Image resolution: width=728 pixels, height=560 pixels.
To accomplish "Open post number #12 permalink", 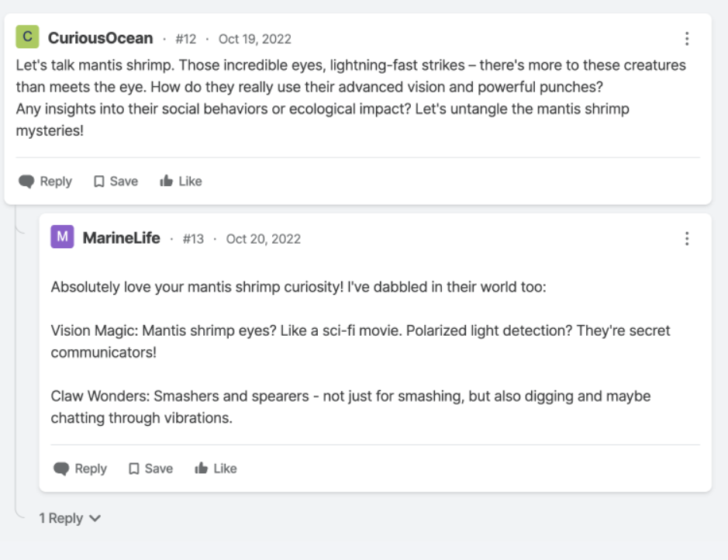I will click(x=185, y=39).
